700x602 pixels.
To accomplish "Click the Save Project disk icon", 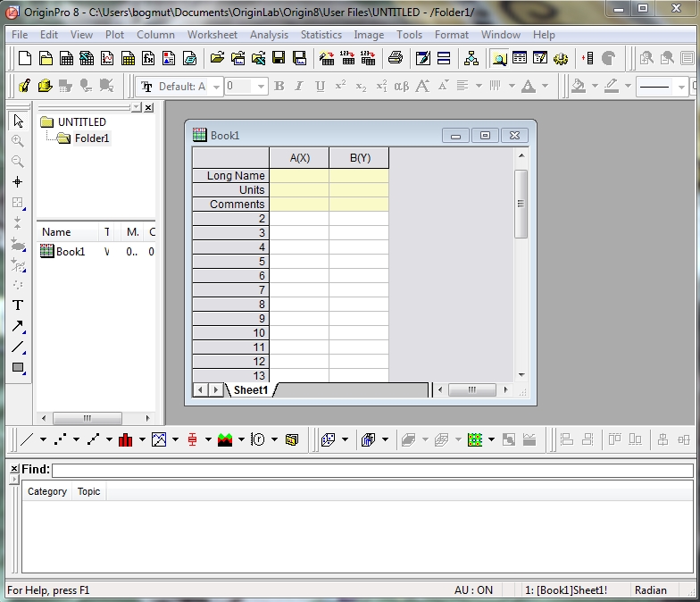I will coord(279,58).
